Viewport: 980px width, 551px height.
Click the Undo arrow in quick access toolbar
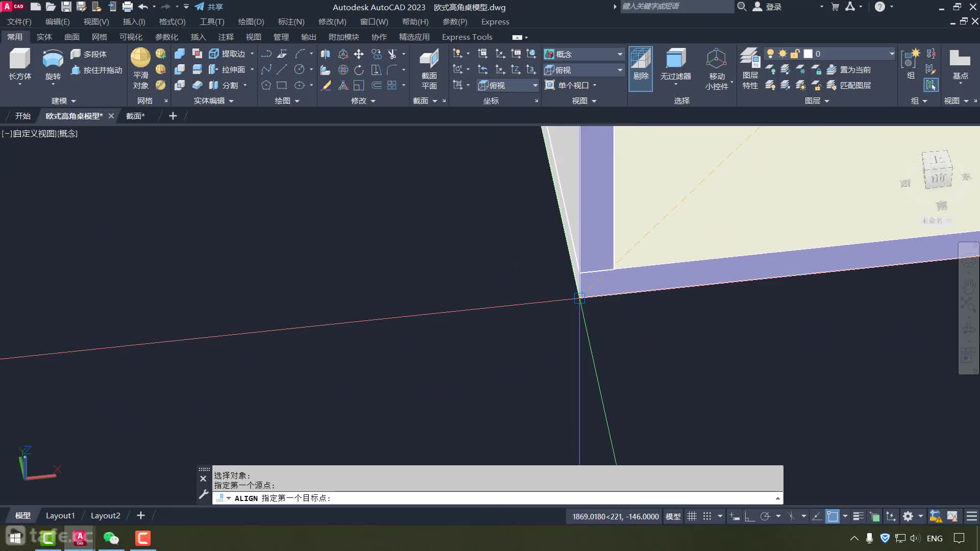(143, 7)
